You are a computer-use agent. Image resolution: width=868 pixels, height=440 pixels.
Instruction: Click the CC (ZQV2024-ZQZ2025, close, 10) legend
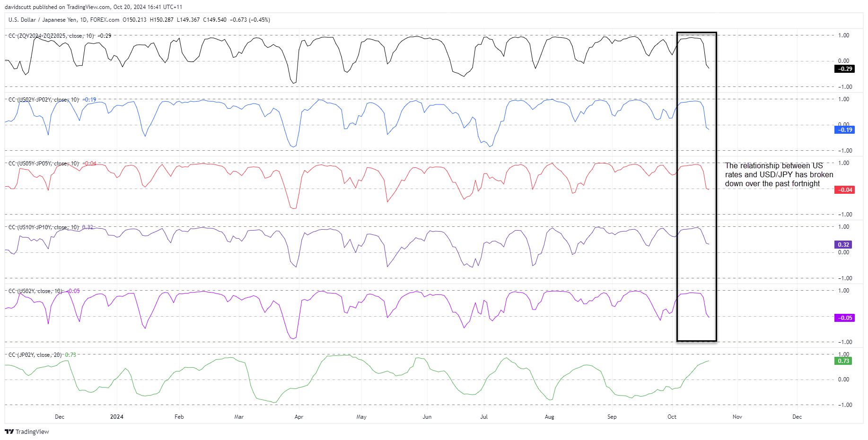(x=52, y=36)
